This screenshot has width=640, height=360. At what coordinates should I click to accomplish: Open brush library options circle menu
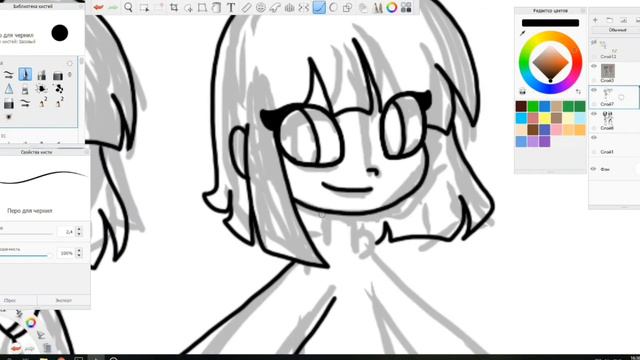[69, 63]
